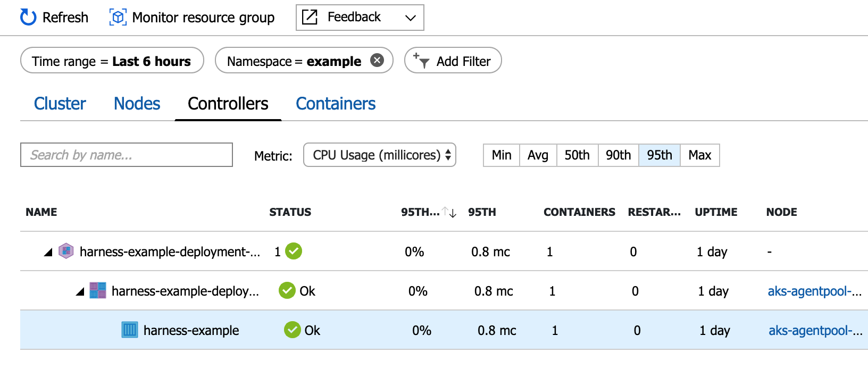Viewport: 868px width, 369px height.
Task: Open the CPU Usage metric dropdown
Action: 380,155
